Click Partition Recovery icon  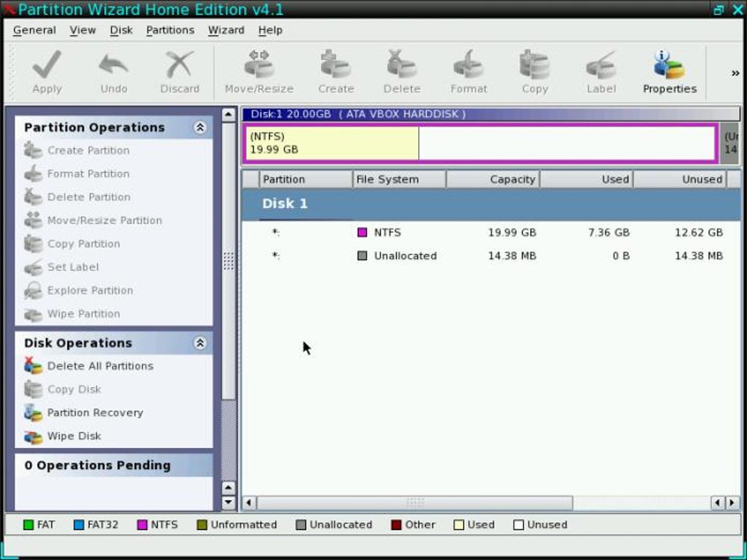tap(34, 412)
